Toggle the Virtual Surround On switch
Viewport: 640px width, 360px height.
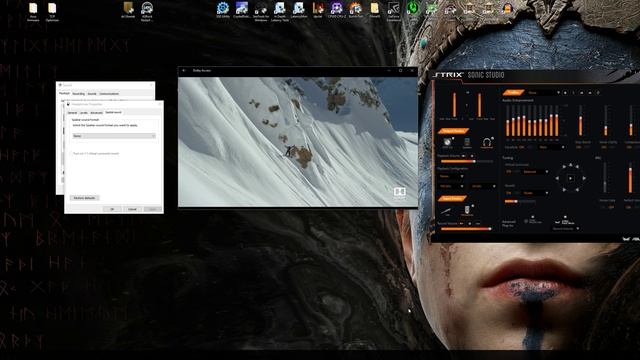[509, 171]
